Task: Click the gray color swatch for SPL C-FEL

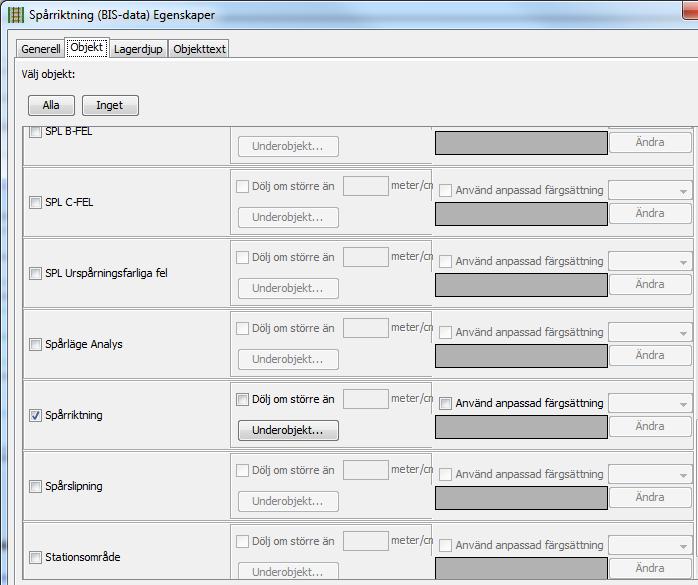Action: coord(521,214)
